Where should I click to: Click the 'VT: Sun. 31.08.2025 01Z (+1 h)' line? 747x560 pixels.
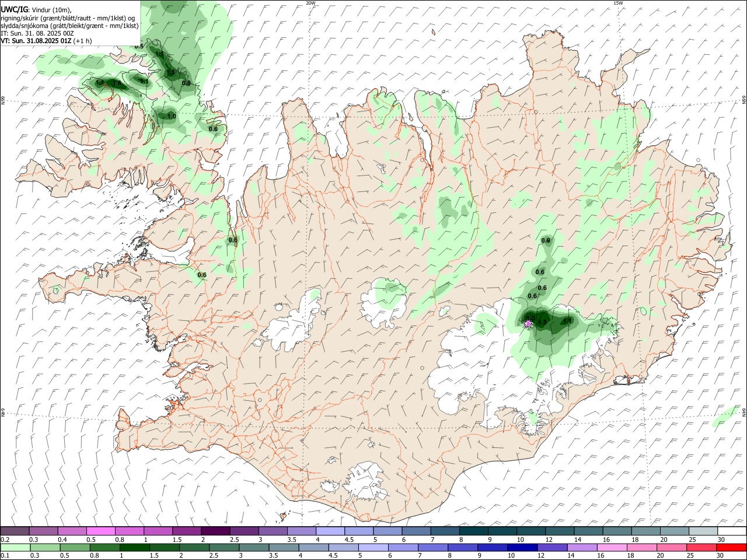point(46,41)
